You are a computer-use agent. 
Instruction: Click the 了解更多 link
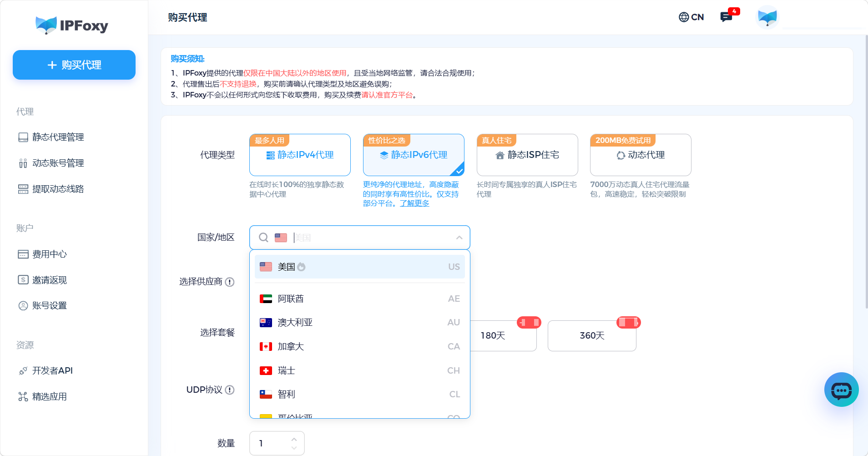[x=414, y=203]
